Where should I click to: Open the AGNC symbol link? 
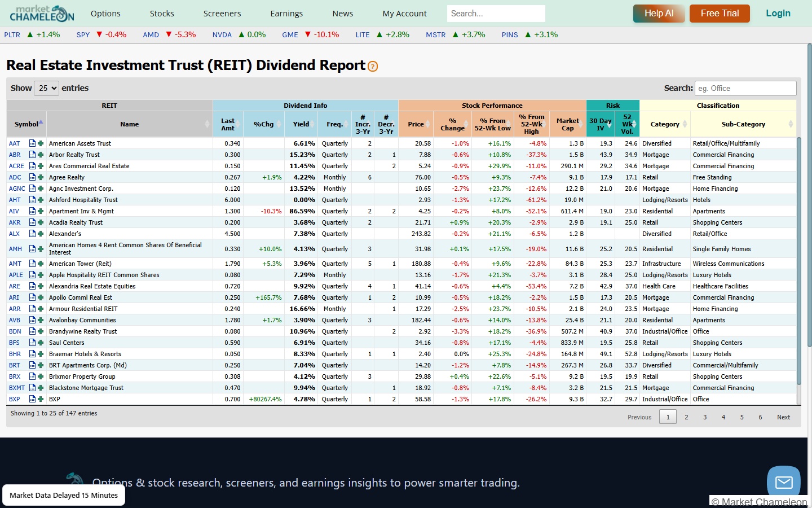click(x=17, y=189)
